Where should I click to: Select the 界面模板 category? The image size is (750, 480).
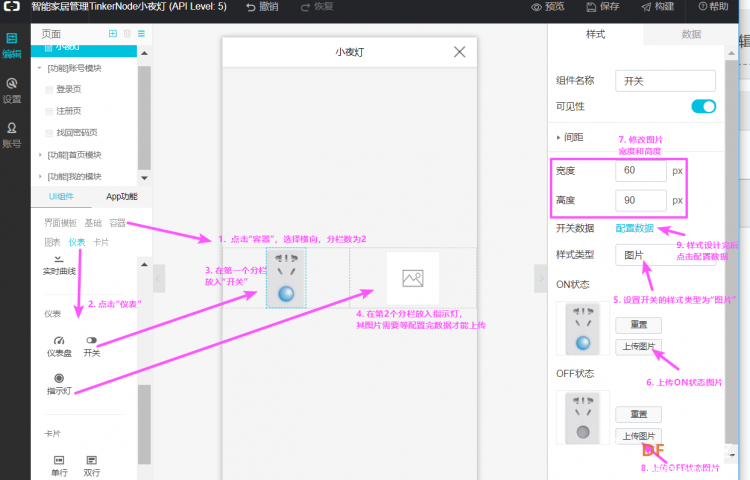(60, 223)
